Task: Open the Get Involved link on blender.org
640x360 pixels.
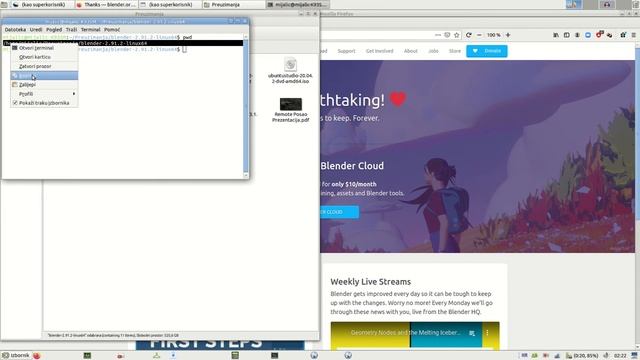Action: click(380, 51)
